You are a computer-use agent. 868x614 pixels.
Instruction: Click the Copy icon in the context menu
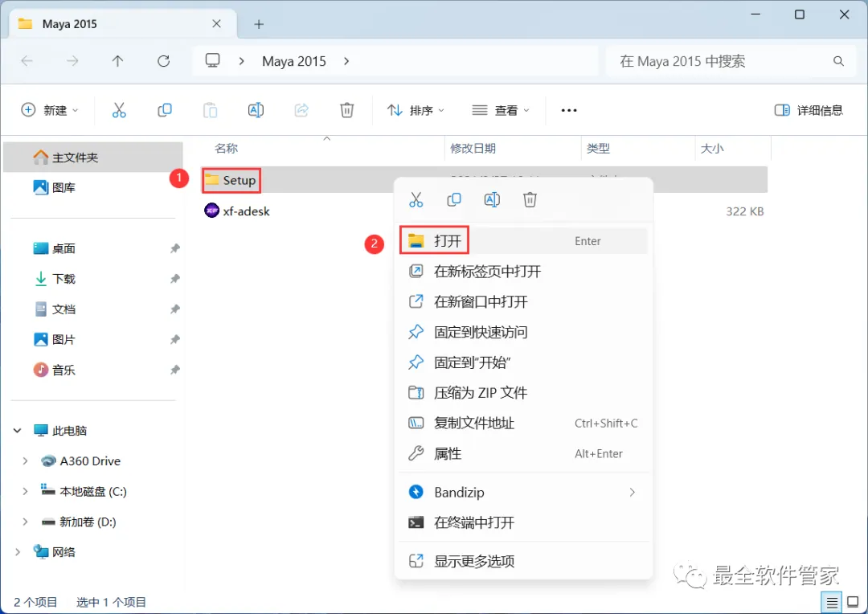(x=454, y=199)
